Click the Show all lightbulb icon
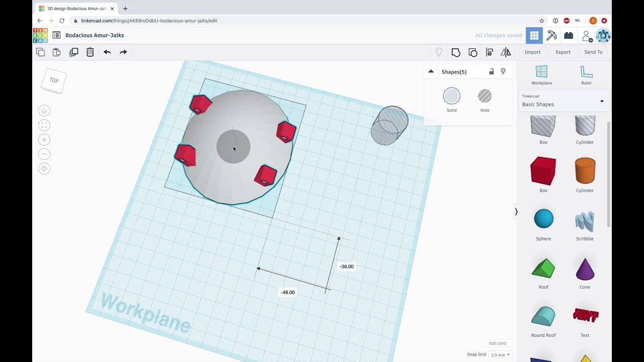The height and width of the screenshot is (362, 644). pos(439,52)
